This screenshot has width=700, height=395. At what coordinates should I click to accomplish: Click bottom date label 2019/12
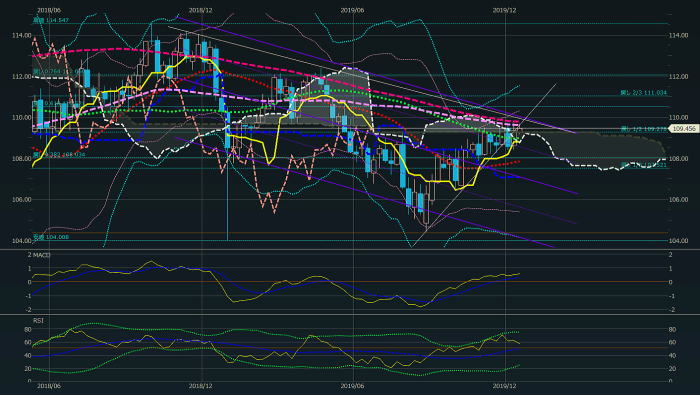[x=504, y=386]
